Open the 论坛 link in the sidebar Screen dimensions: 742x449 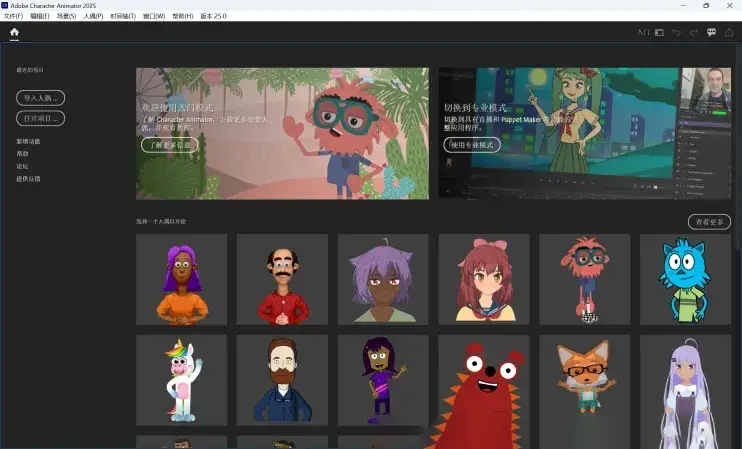pyautogui.click(x=22, y=167)
